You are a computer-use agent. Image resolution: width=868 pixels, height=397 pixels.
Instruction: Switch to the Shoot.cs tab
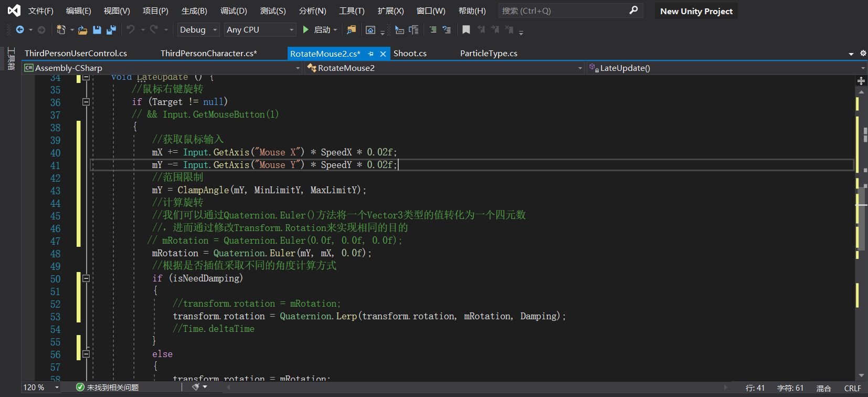point(410,54)
